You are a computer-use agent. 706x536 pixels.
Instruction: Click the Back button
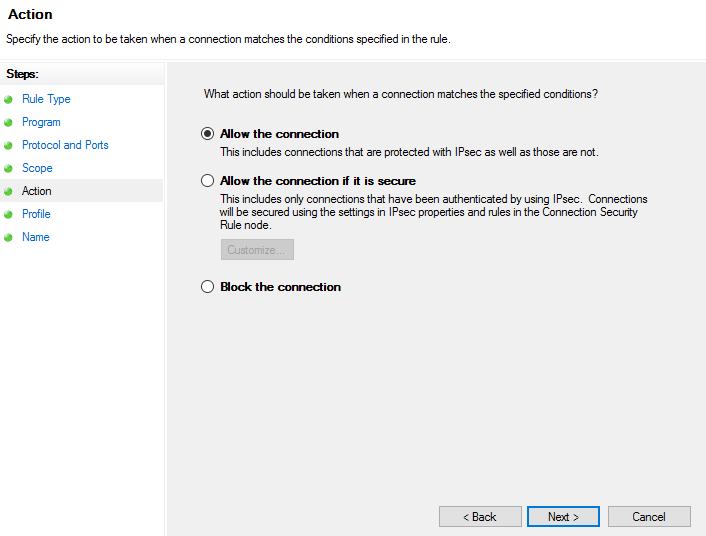pos(480,517)
